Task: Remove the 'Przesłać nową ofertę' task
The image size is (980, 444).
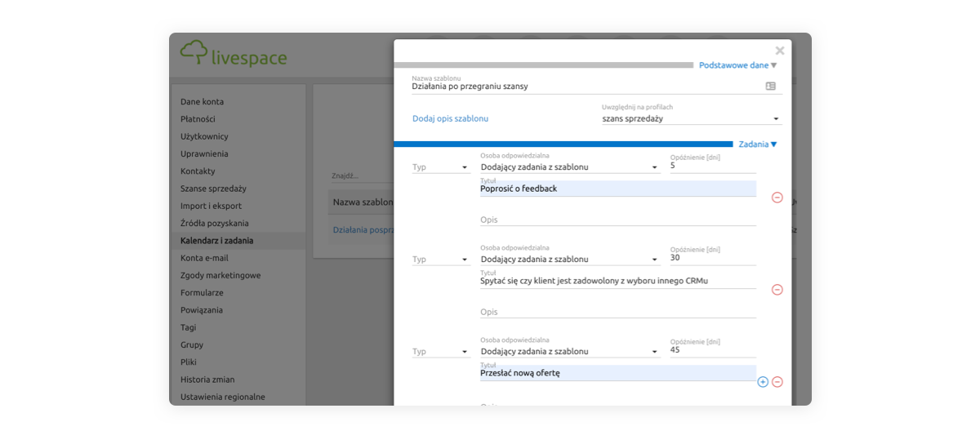Action: coord(777,382)
